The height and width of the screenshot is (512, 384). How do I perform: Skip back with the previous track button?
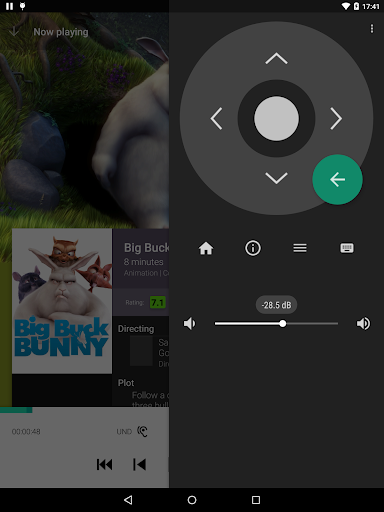pos(139,464)
